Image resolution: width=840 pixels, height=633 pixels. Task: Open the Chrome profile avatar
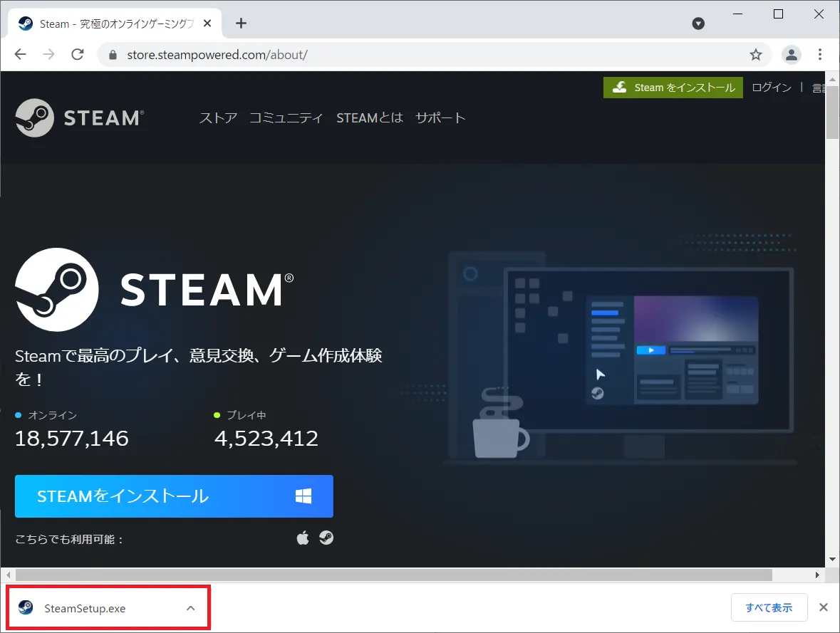point(792,55)
